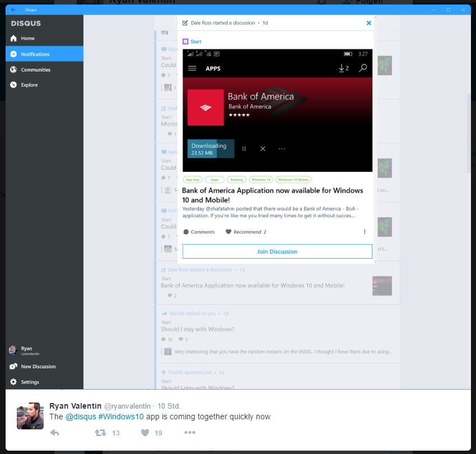Open the vertical three-dot menu on the card

(365, 232)
